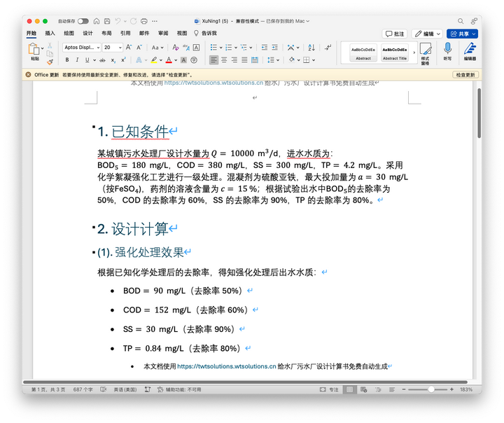This screenshot has width=504, height=423.
Task: Toggle character shading A icon
Action: click(x=183, y=60)
